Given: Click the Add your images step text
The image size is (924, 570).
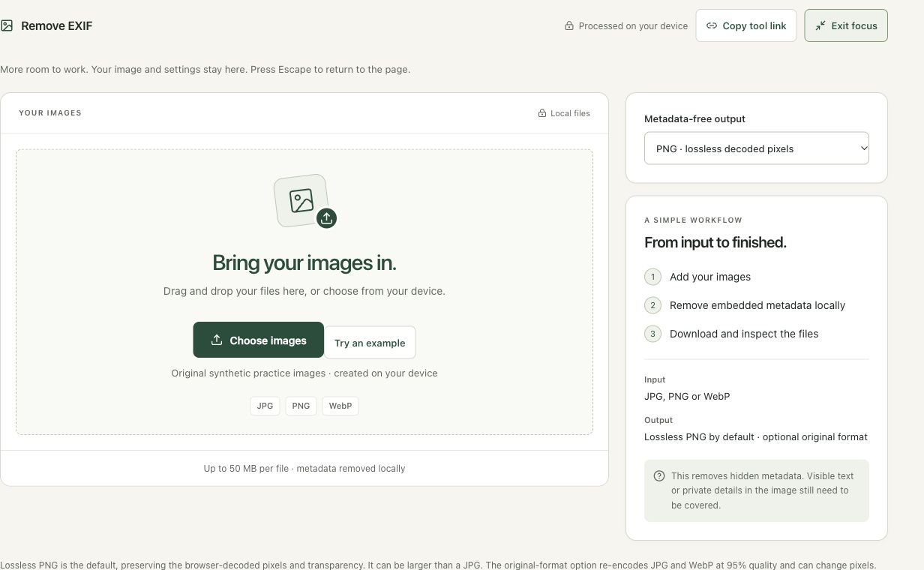Looking at the screenshot, I should [710, 277].
